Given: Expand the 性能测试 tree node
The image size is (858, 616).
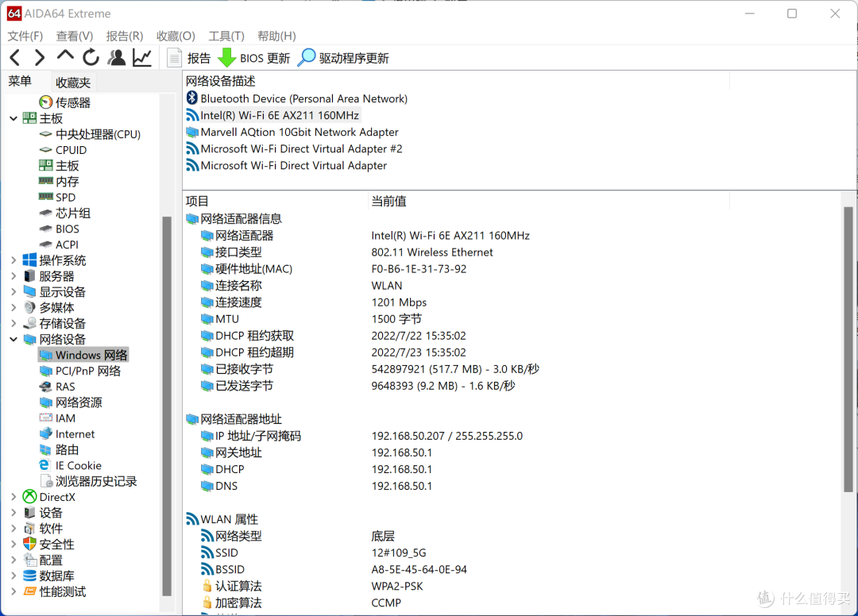Looking at the screenshot, I should pyautogui.click(x=14, y=592).
